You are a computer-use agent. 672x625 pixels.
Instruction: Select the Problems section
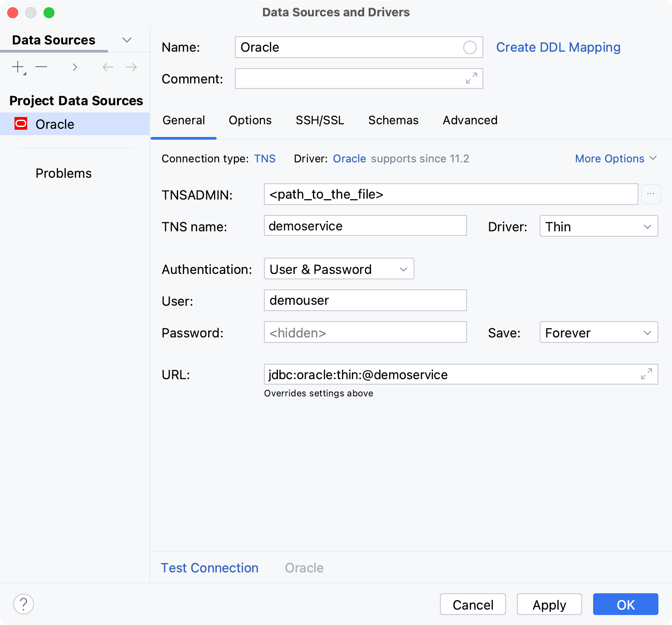click(x=63, y=173)
